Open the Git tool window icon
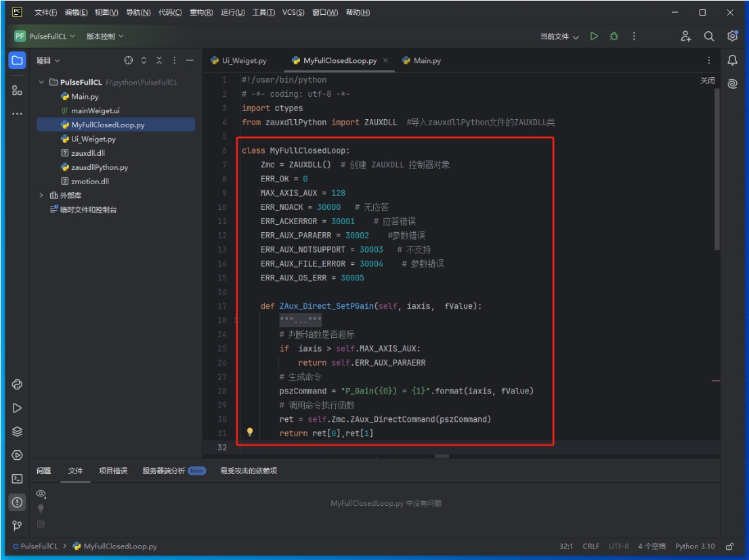Viewport: 749px width, 560px height. click(x=17, y=525)
